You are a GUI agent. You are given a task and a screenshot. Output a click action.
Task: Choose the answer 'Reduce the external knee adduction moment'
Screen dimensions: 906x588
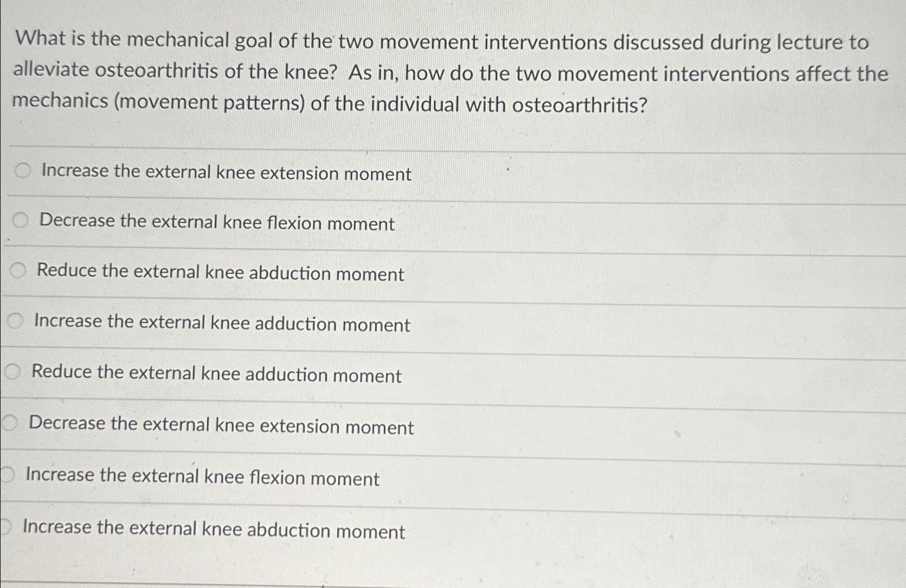(x=217, y=374)
